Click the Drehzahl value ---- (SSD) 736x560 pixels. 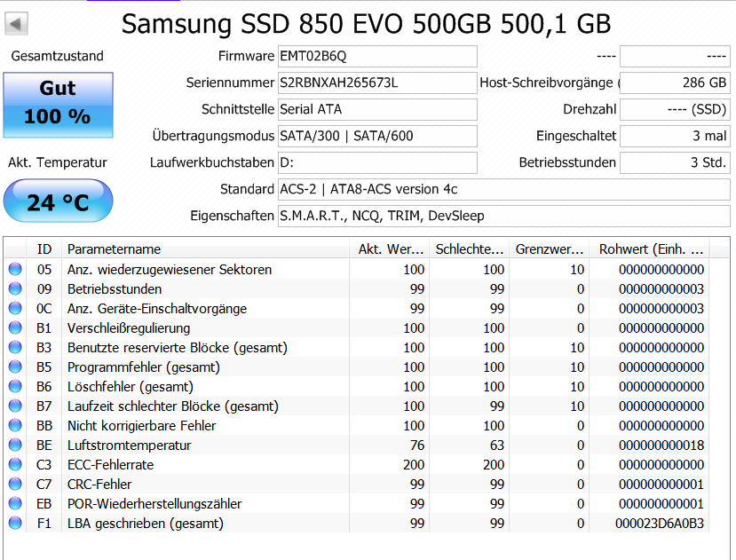point(675,109)
